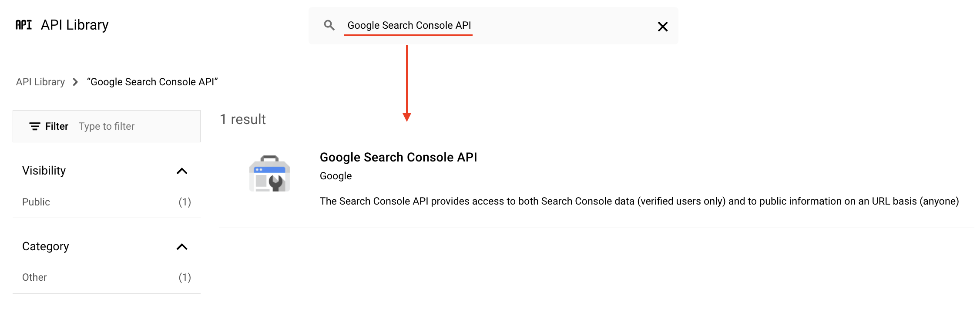Open the Google Search Console API result
Viewport: 980px width, 316px height.
click(x=398, y=157)
